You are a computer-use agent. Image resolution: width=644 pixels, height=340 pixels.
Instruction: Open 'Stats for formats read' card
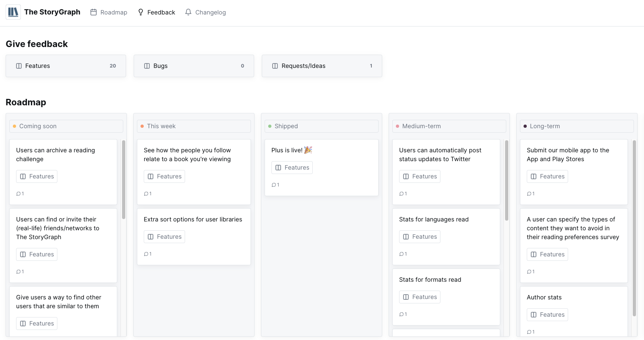(x=446, y=297)
